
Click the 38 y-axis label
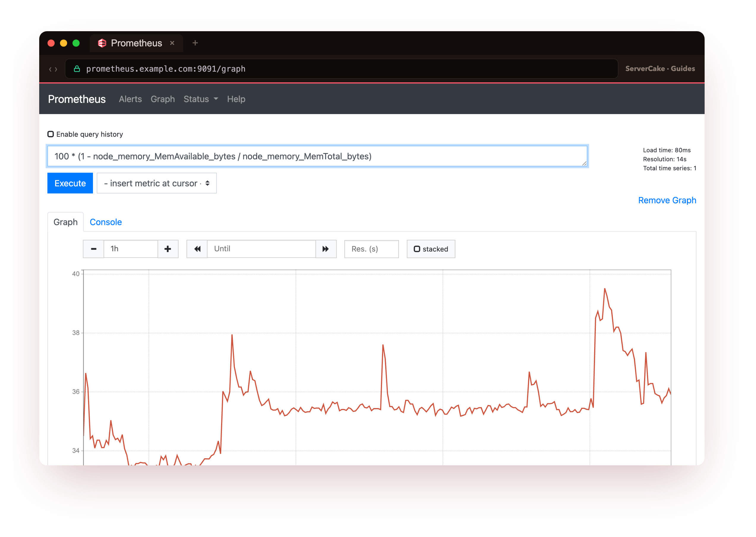[x=76, y=333]
